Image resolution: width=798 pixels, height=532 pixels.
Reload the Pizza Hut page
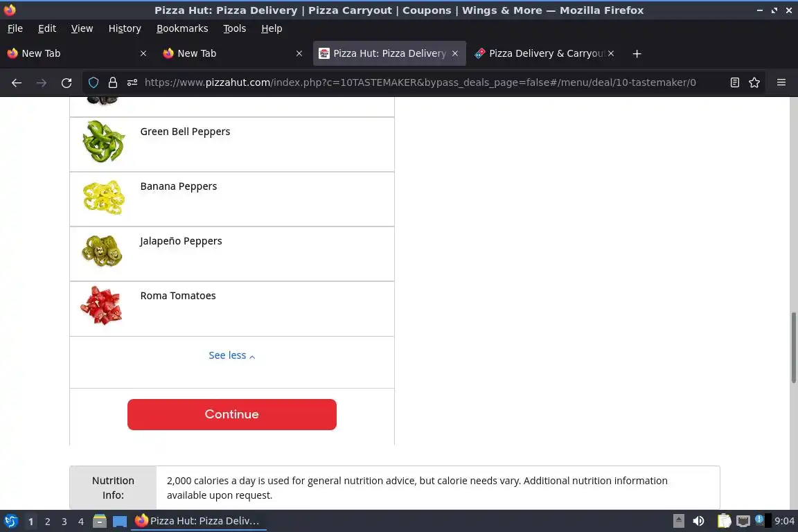tap(66, 82)
